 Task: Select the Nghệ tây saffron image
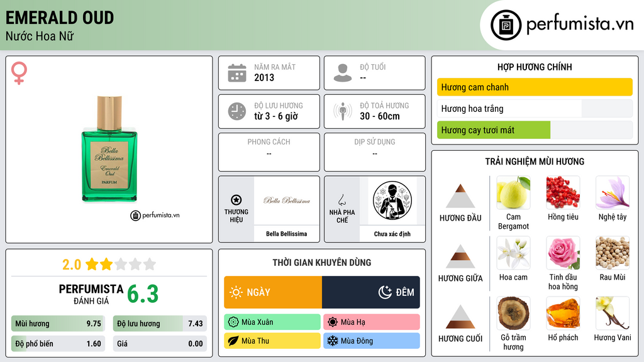coord(613,192)
